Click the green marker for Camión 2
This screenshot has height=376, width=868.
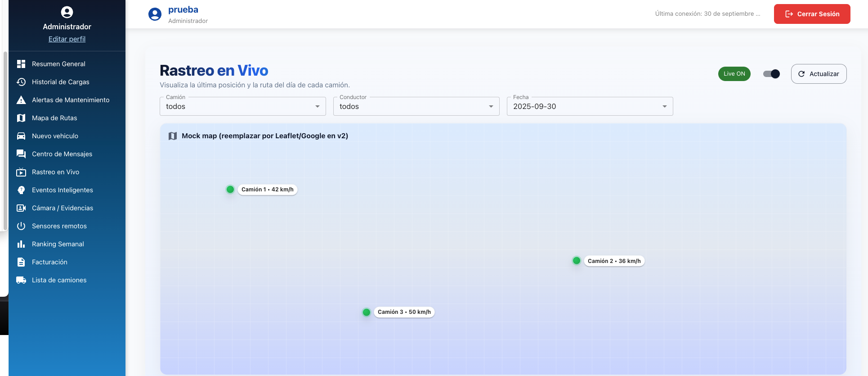coord(577,261)
